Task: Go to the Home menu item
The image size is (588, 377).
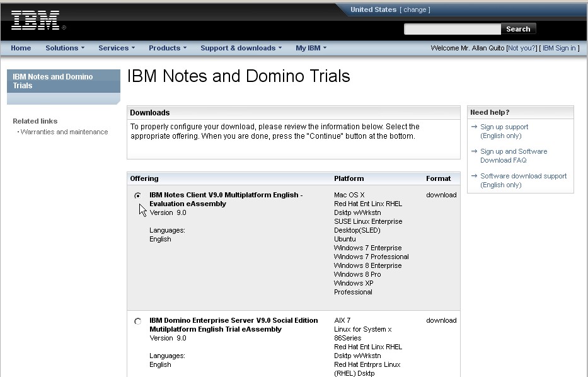Action: coord(21,48)
